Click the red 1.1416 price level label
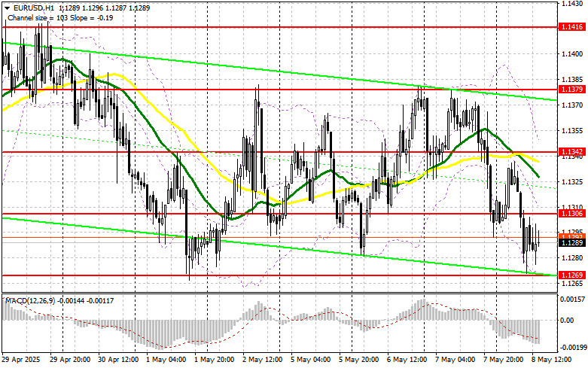 click(x=571, y=26)
